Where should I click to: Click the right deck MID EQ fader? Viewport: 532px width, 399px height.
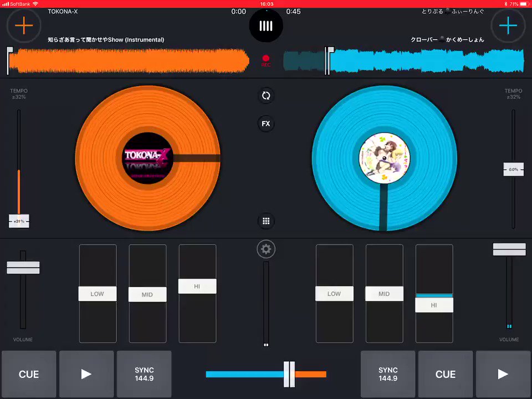[384, 294]
